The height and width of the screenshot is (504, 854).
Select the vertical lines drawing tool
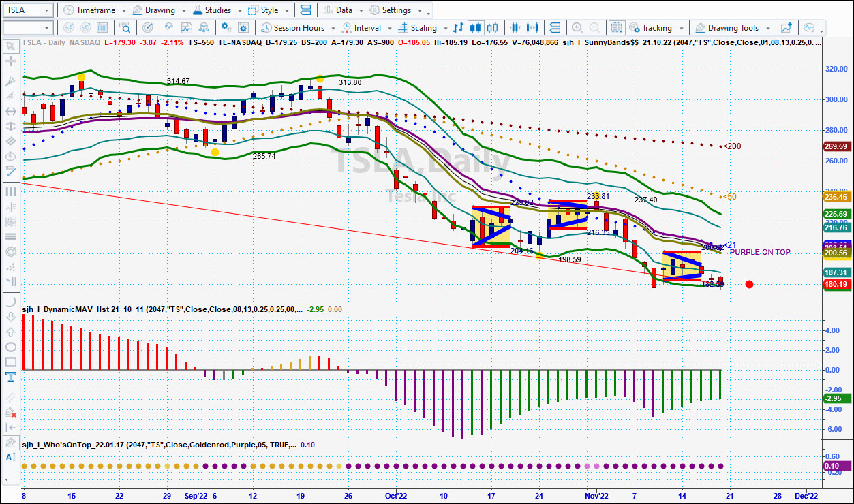click(x=10, y=191)
